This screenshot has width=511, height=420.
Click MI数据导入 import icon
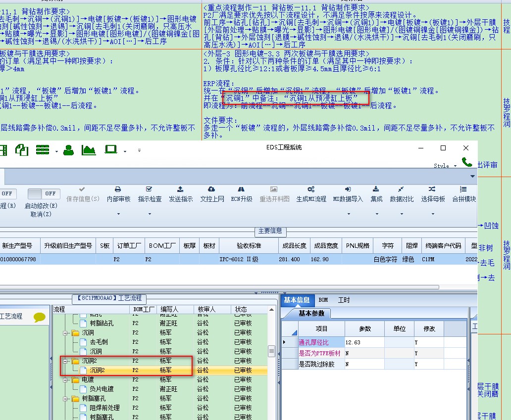[348, 189]
